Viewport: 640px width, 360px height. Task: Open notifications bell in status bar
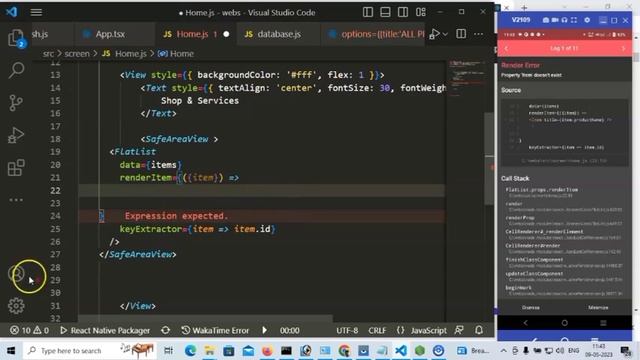479,330
